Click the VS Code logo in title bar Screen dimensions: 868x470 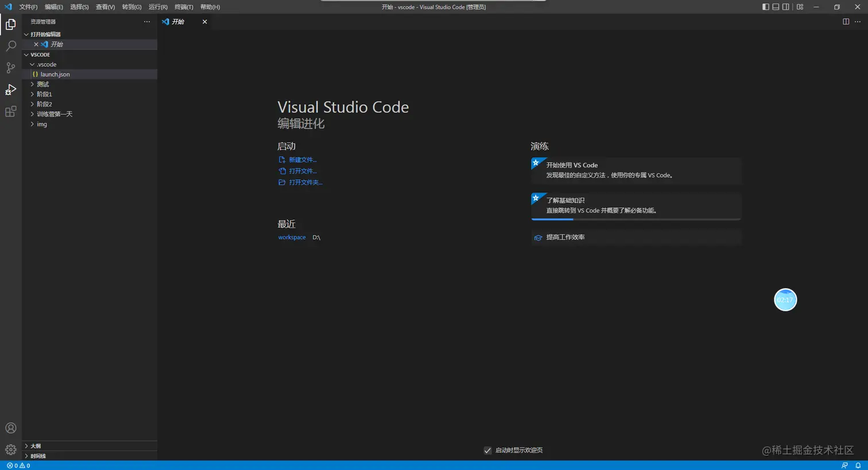pyautogui.click(x=8, y=7)
